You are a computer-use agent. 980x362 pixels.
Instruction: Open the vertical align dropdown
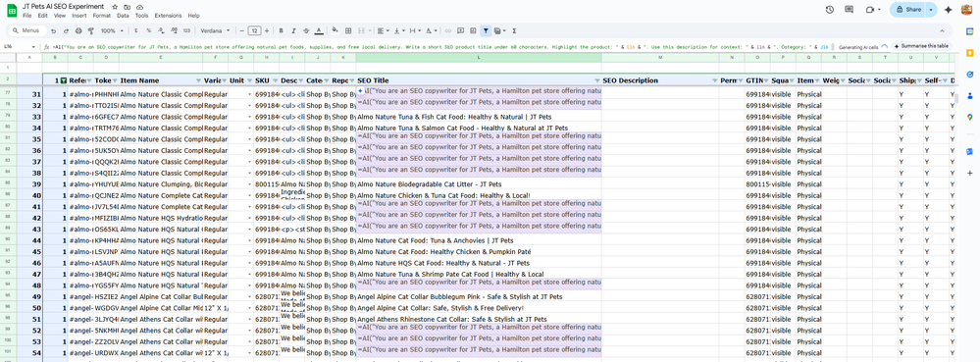point(399,30)
